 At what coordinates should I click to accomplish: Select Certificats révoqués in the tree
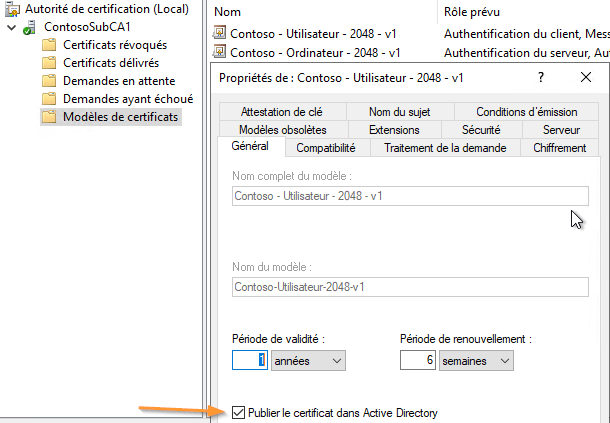click(x=115, y=45)
